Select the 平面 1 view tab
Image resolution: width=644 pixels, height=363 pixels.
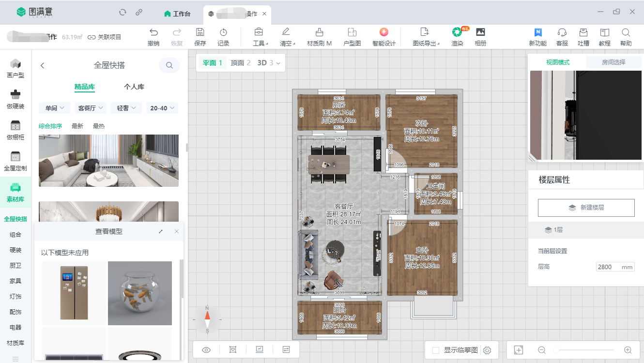212,62
